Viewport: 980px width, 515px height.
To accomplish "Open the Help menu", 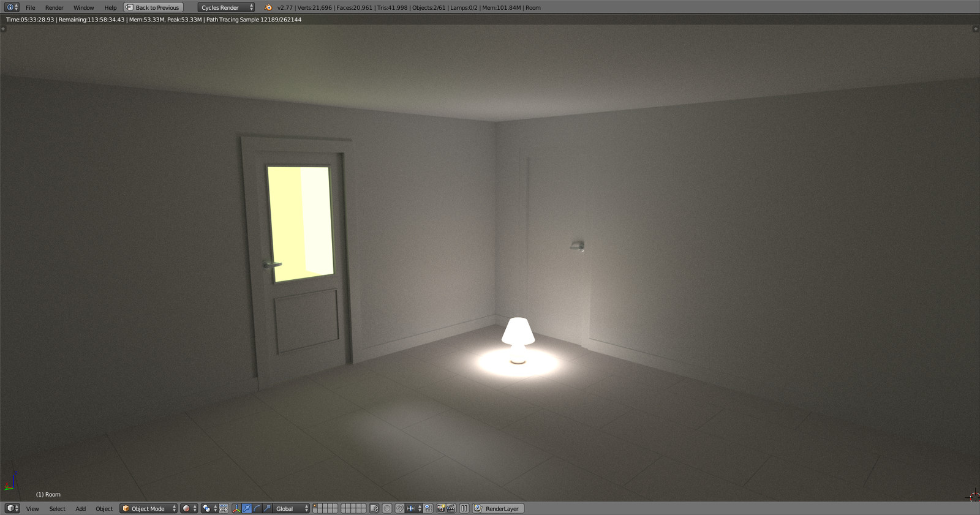I will (x=110, y=7).
